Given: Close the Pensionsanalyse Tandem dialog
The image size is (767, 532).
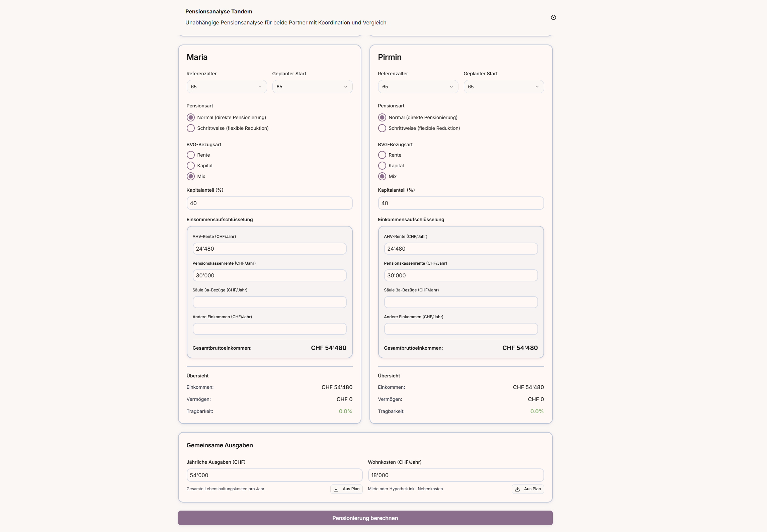Looking at the screenshot, I should (553, 17).
